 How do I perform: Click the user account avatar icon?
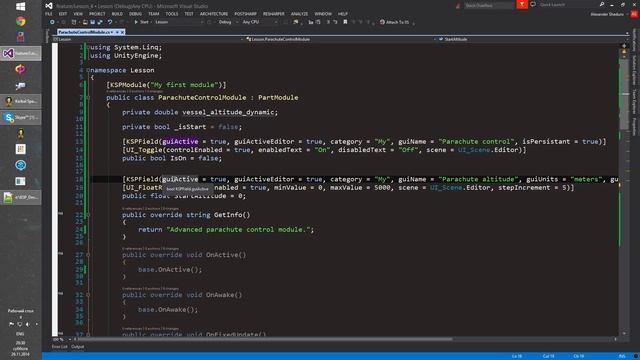click(x=634, y=14)
